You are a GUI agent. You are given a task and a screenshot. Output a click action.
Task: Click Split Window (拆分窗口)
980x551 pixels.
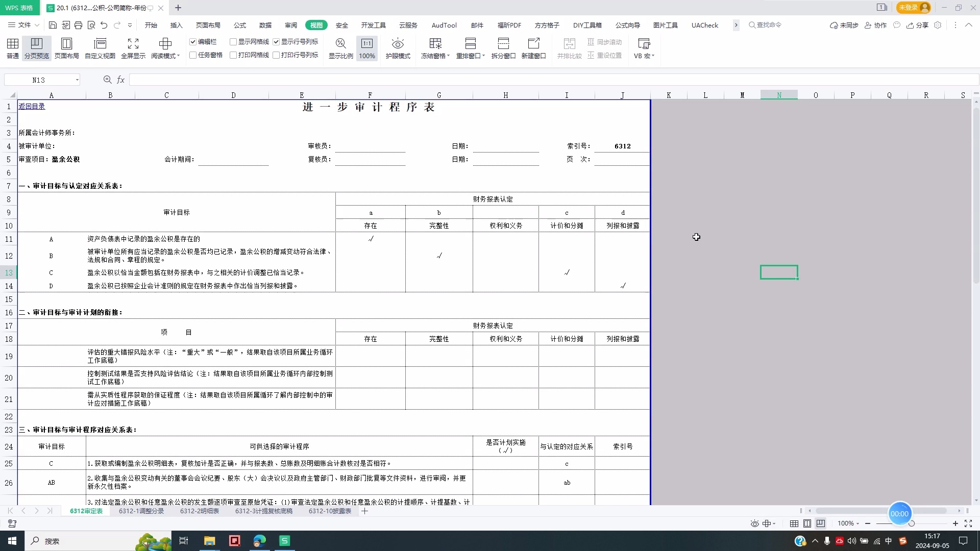[503, 48]
